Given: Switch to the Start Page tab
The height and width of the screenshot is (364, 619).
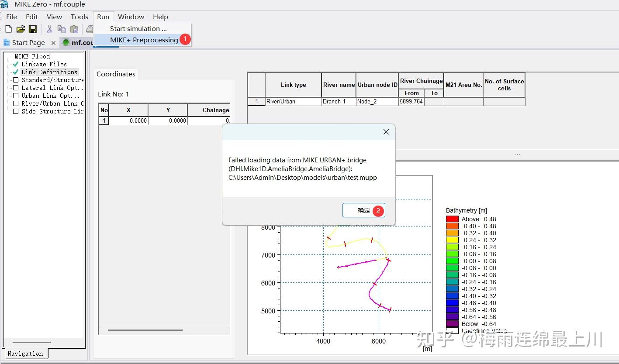Looking at the screenshot, I should pyautogui.click(x=28, y=42).
